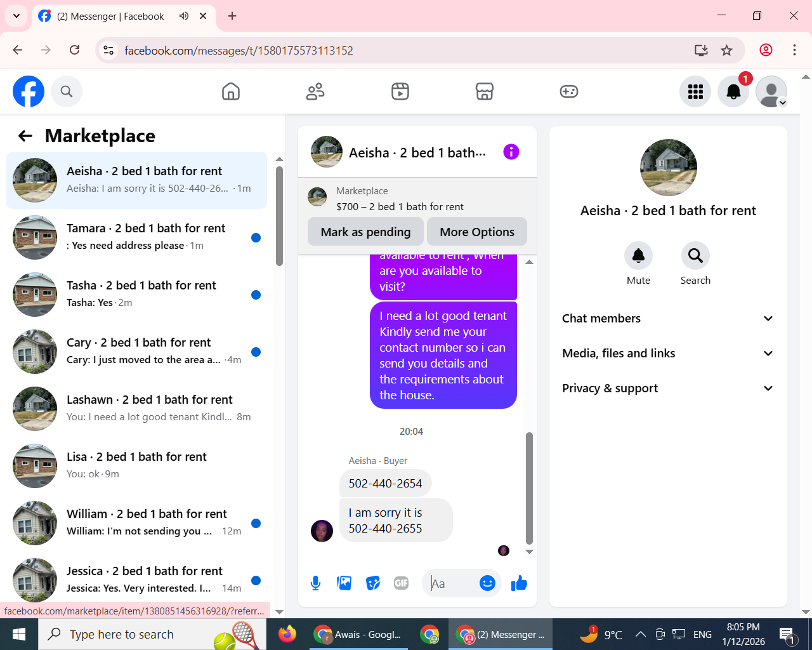Screen dimensions: 812x650
Task: Click the Mark as pending button
Action: [x=365, y=232]
